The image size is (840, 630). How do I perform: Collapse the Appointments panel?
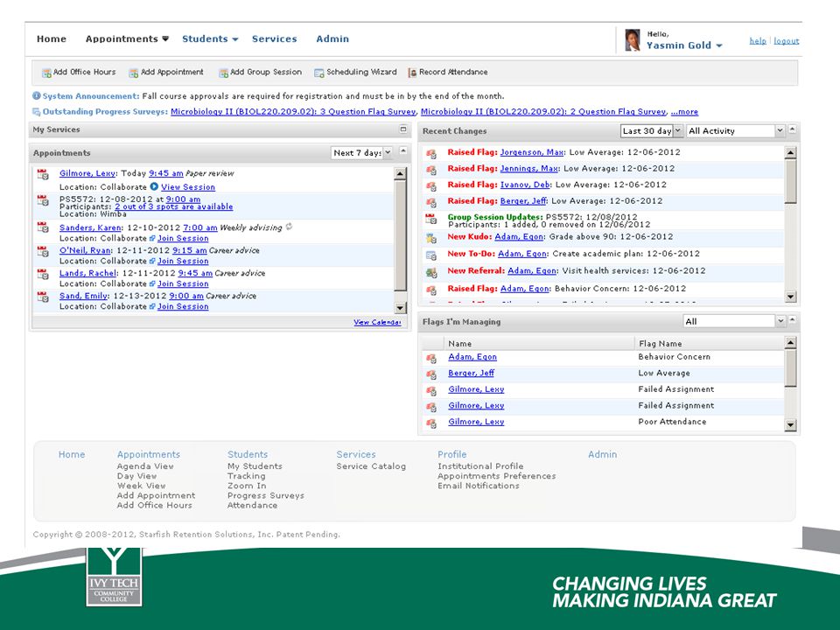point(403,151)
